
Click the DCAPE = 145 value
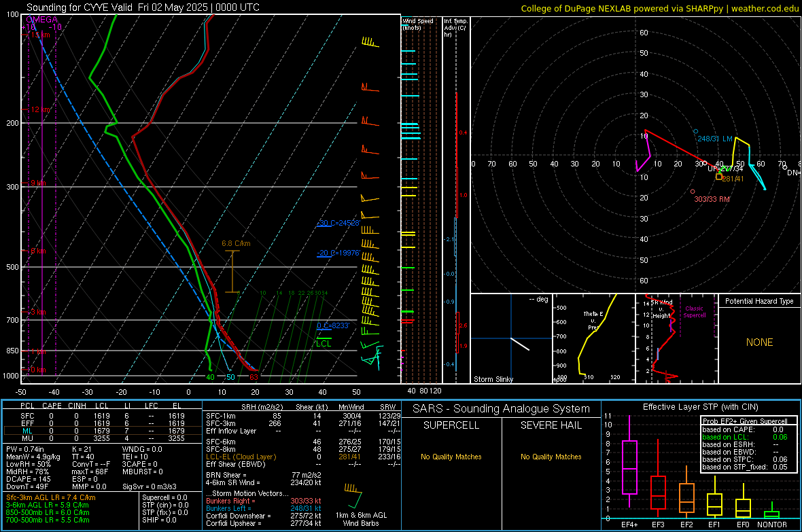[29, 479]
